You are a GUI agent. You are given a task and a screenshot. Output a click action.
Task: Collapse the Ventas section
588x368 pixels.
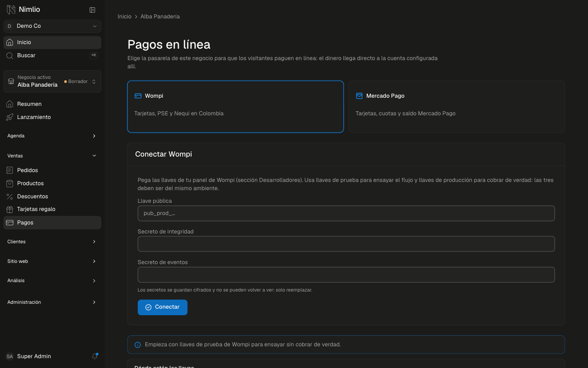(x=52, y=156)
